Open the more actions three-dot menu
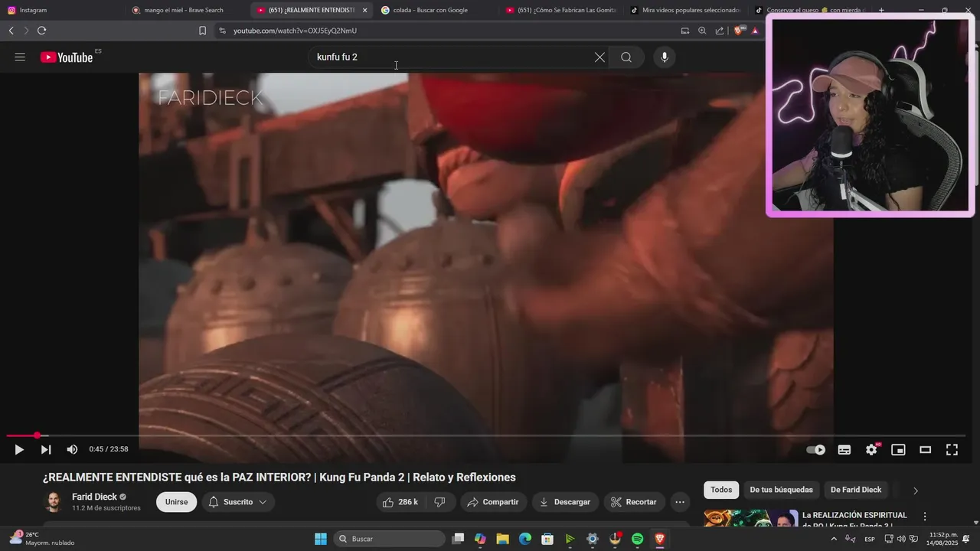The image size is (980, 551). 680,502
